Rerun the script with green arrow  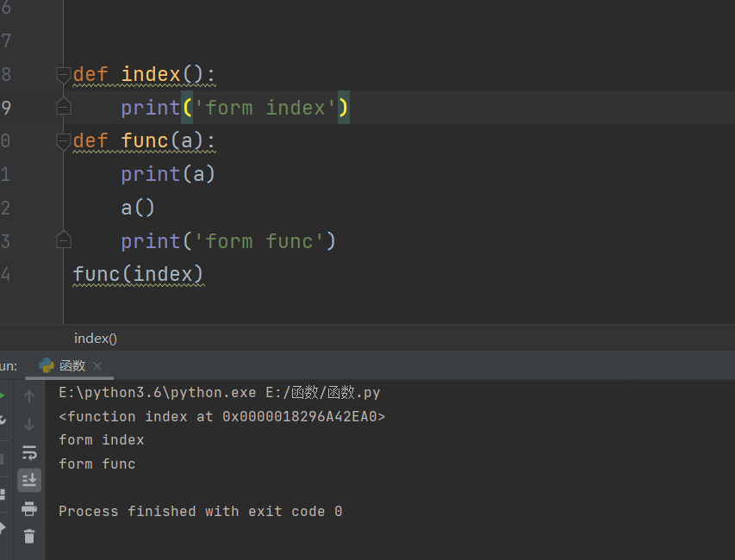pyautogui.click(x=2, y=396)
